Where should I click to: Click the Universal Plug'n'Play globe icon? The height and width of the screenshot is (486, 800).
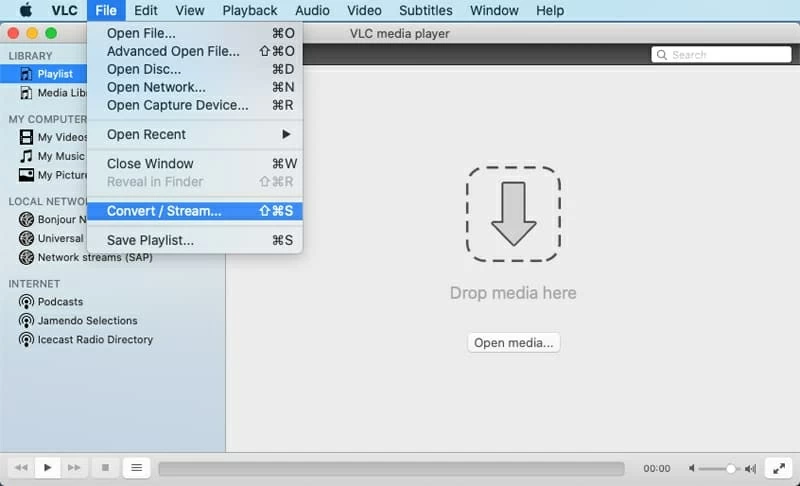(26, 238)
